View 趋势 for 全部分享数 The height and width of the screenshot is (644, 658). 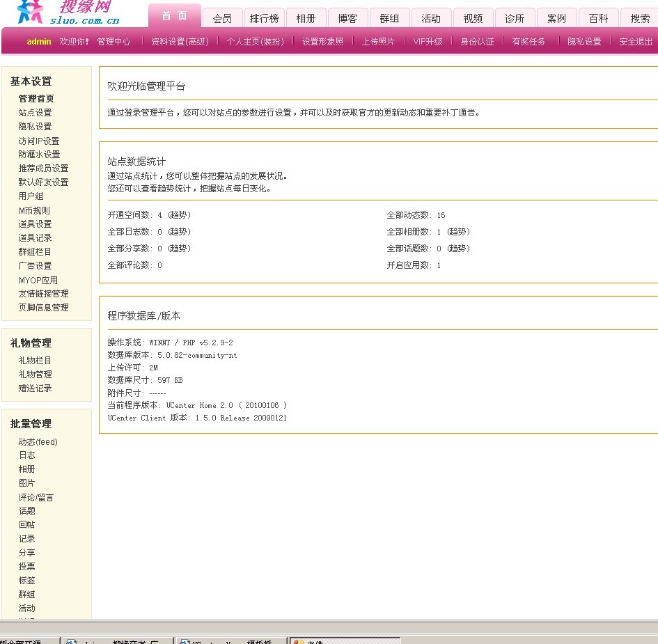point(179,249)
